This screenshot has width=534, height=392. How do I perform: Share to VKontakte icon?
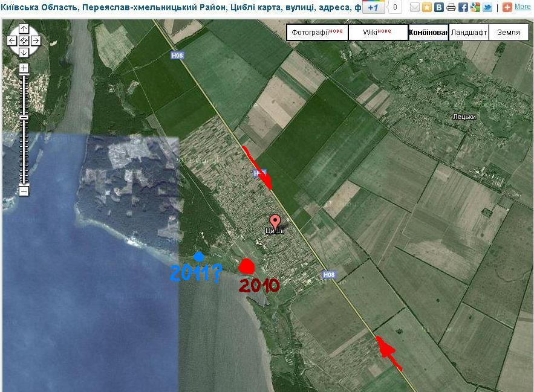[x=438, y=7]
